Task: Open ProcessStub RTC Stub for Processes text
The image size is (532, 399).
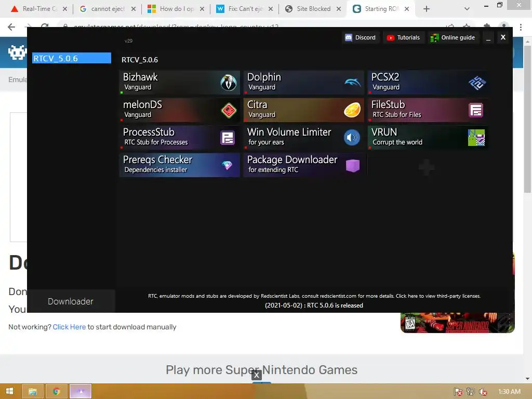Action: (x=155, y=137)
